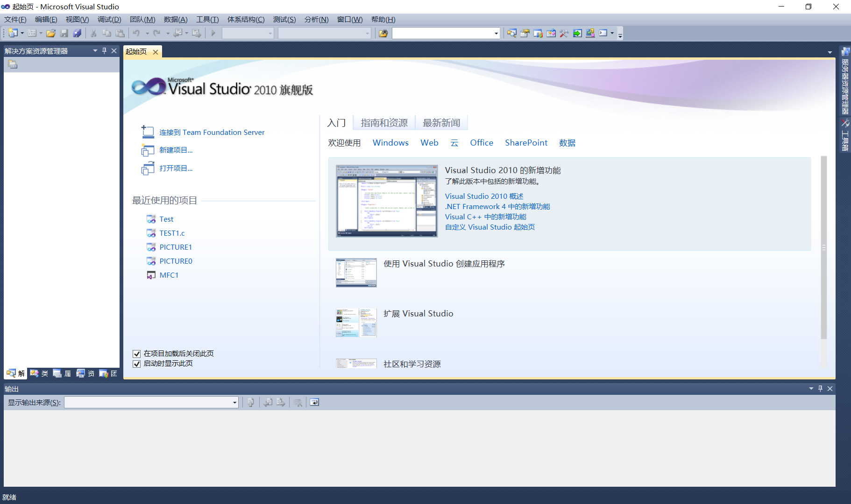Switch to the 最新新闻 tab
The height and width of the screenshot is (504, 851).
(441, 122)
